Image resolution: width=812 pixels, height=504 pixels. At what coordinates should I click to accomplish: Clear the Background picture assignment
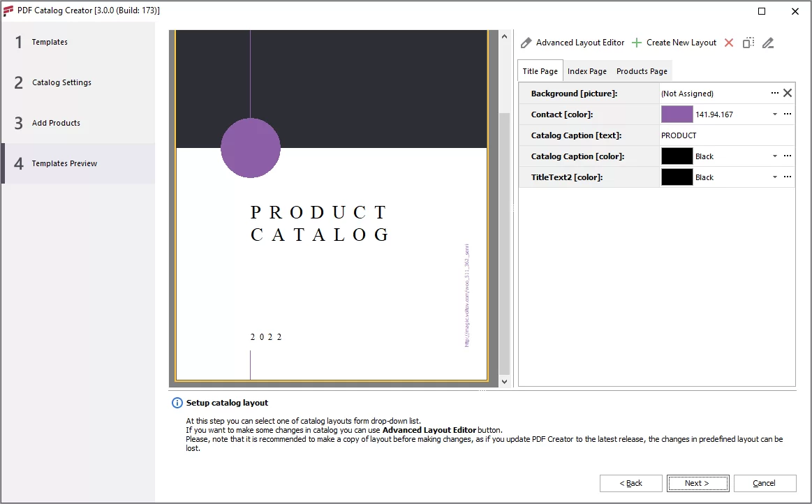tap(788, 92)
